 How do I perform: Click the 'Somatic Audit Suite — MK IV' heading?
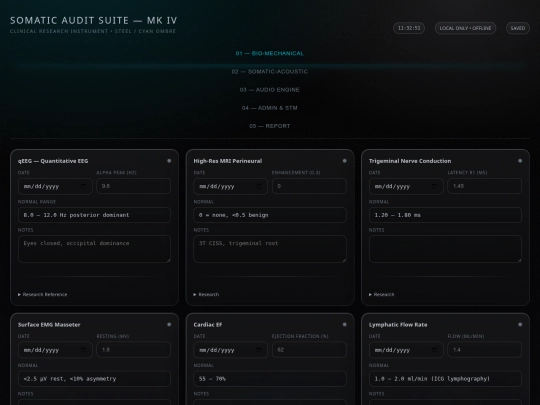pos(94,20)
